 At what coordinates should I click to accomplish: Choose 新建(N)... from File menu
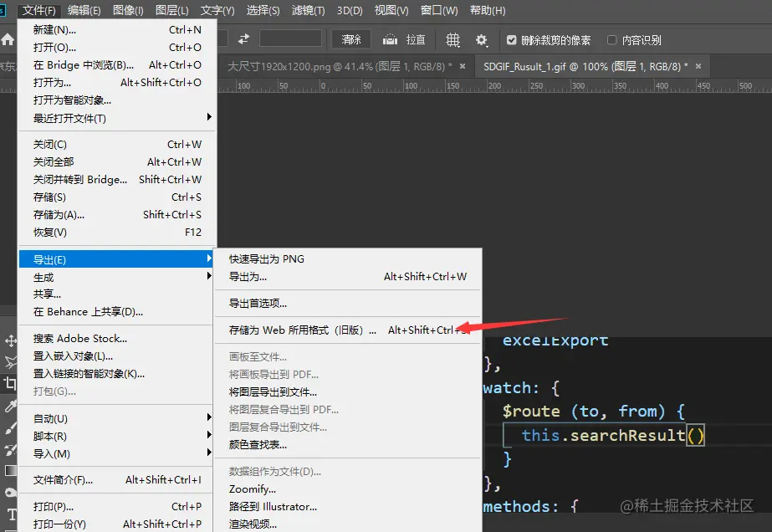click(117, 29)
